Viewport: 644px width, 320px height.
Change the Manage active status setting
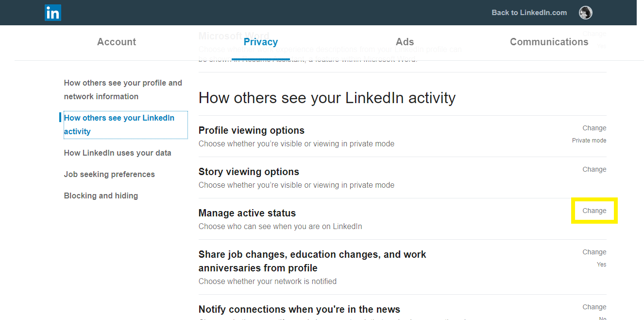click(x=594, y=210)
